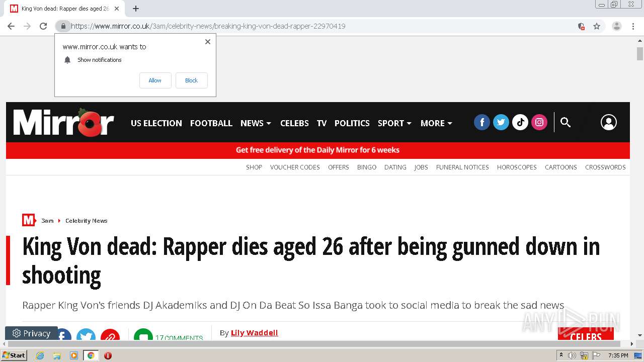644x362 pixels.
Task: Open author Lily Waddell's page
Action: click(x=254, y=333)
